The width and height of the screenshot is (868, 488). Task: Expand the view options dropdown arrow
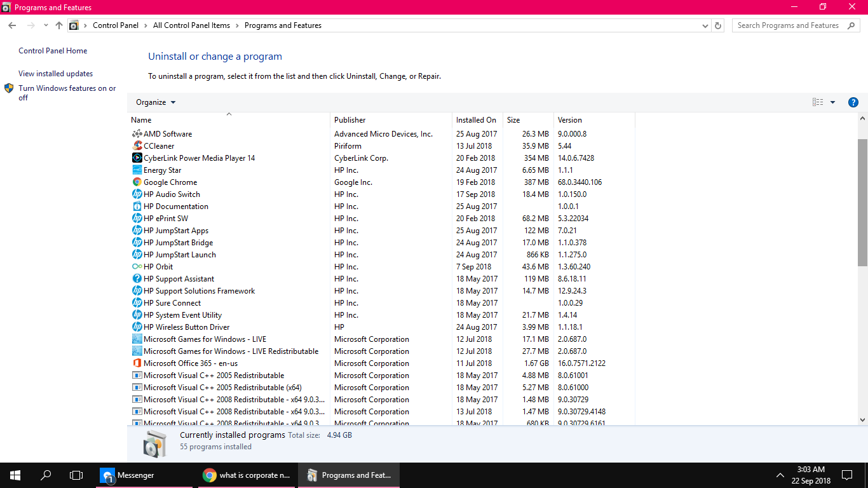pyautogui.click(x=832, y=102)
